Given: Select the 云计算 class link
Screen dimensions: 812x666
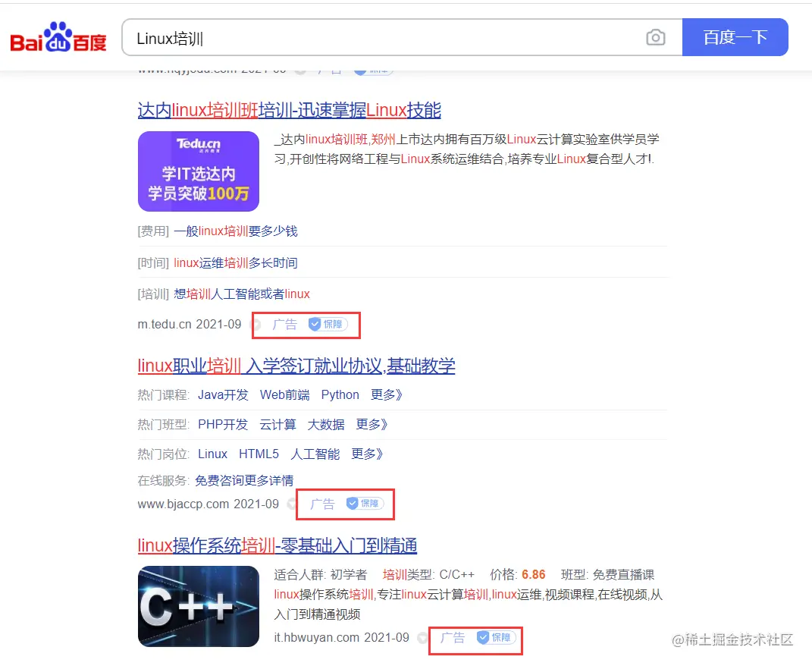Looking at the screenshot, I should pyautogui.click(x=278, y=425).
